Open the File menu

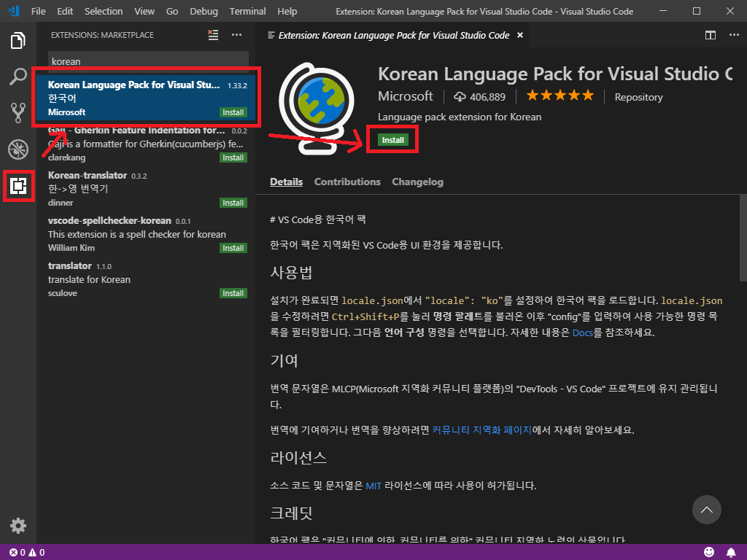pos(38,11)
